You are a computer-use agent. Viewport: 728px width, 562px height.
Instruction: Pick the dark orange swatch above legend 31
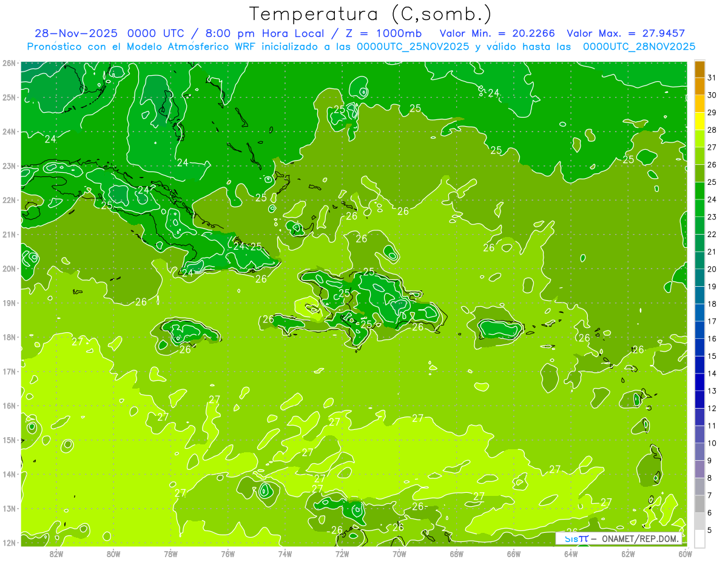point(699,69)
